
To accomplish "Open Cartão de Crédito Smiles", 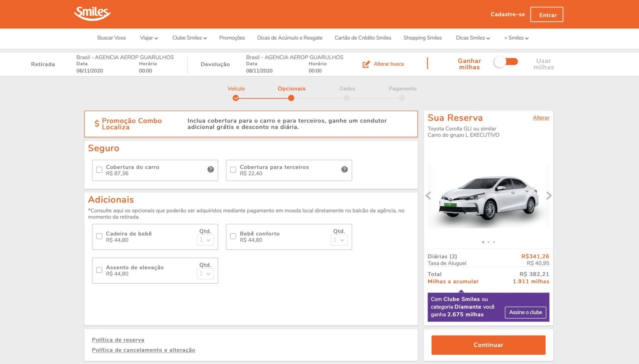I will [x=363, y=38].
